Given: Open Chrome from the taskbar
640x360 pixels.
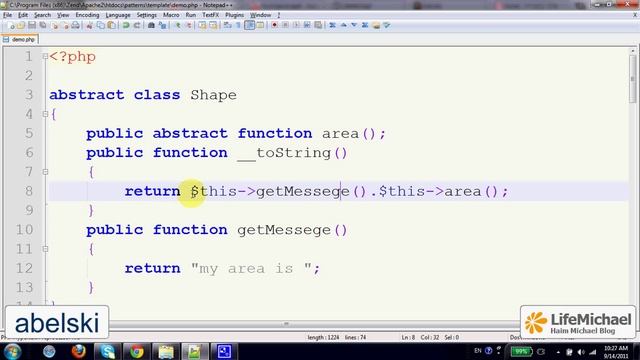Looking at the screenshot, I should [136, 351].
